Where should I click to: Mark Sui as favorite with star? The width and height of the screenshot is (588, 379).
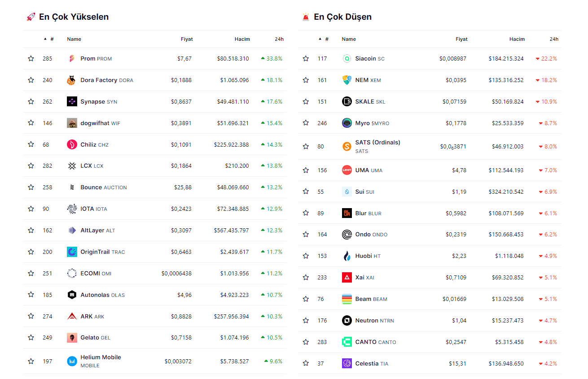tap(306, 192)
